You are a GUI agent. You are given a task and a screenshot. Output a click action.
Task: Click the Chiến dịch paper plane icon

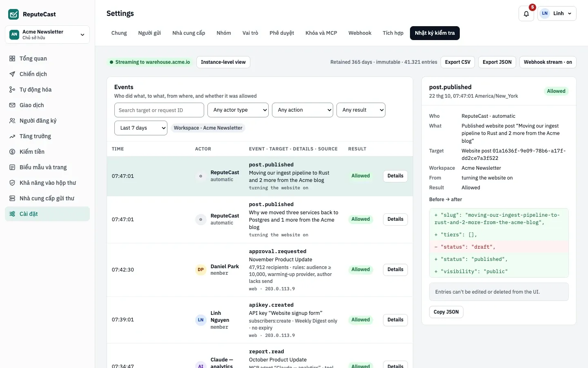pyautogui.click(x=12, y=74)
